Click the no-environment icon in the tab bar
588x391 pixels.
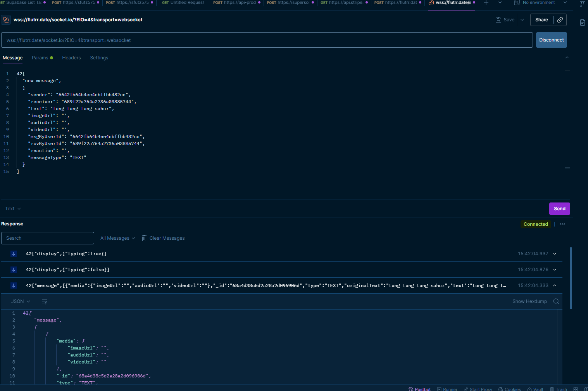tap(517, 2)
